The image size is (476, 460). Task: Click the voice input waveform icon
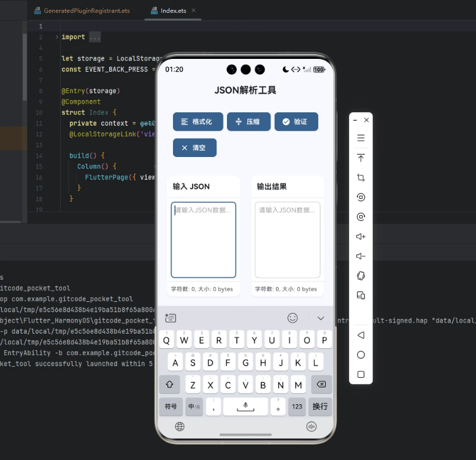311,427
